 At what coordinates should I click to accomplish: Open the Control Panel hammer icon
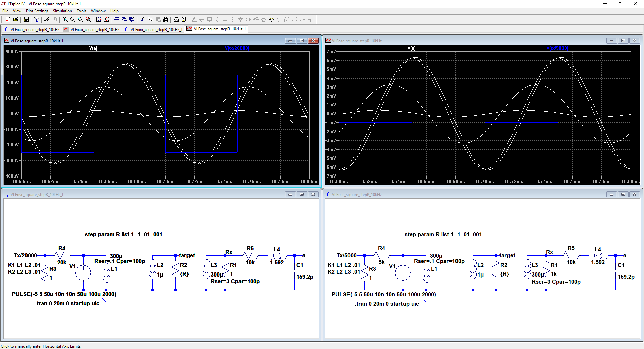[x=37, y=20]
